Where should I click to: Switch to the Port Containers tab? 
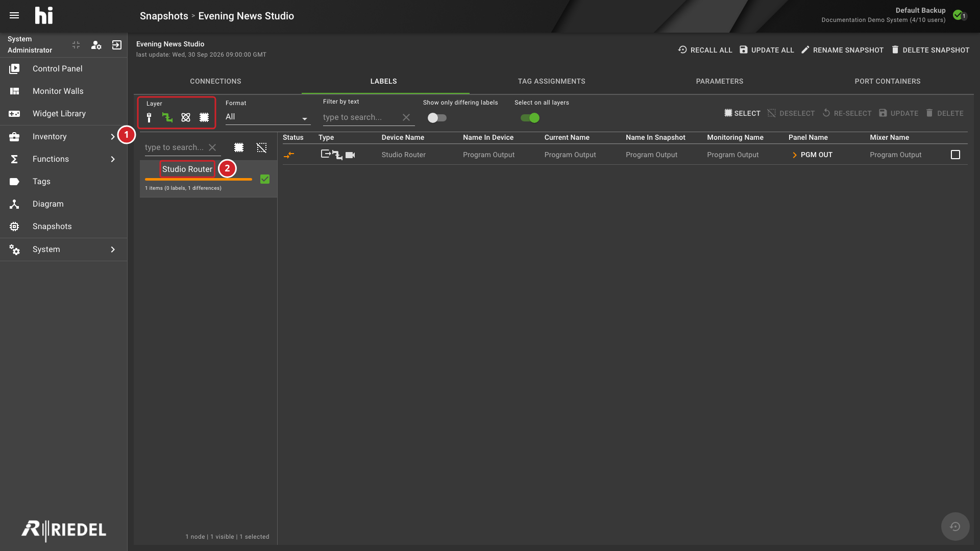[888, 81]
